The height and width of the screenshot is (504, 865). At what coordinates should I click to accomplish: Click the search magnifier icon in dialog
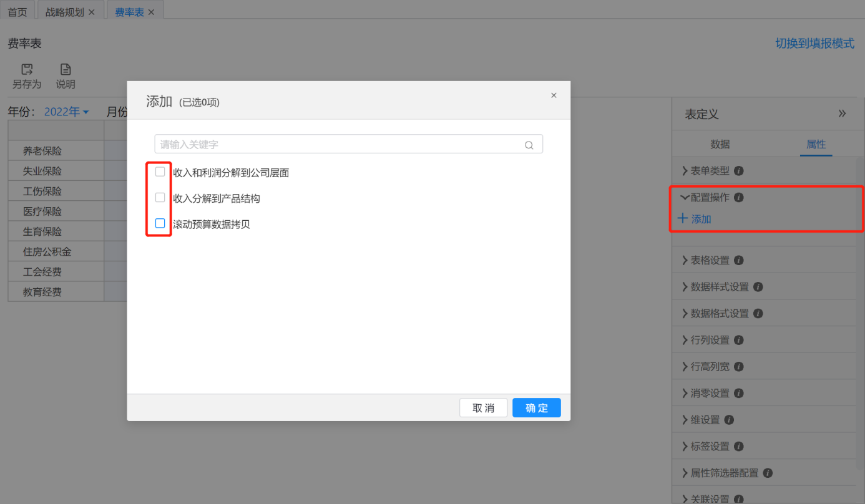(529, 145)
